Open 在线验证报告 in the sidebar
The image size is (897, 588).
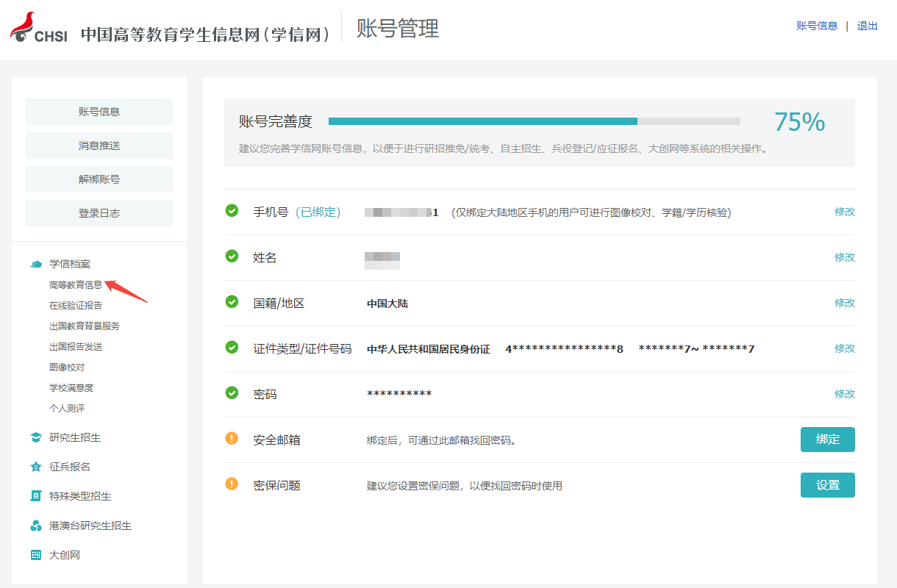[x=76, y=305]
